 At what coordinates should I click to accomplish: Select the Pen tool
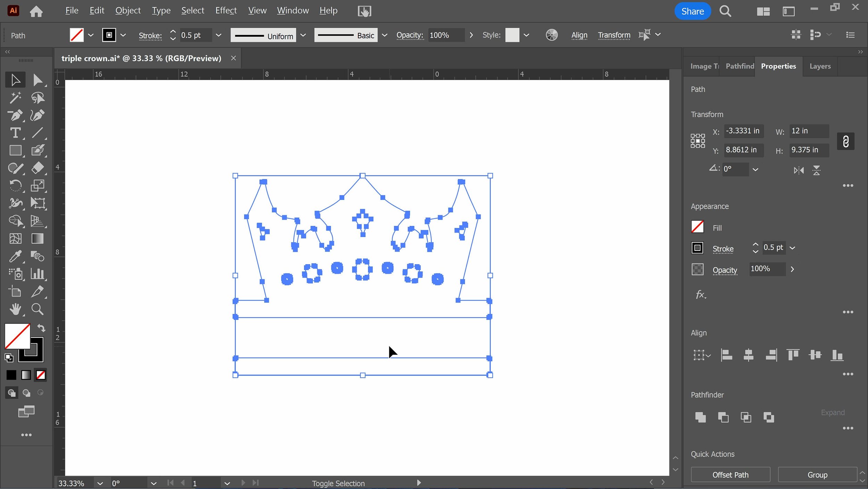point(15,115)
